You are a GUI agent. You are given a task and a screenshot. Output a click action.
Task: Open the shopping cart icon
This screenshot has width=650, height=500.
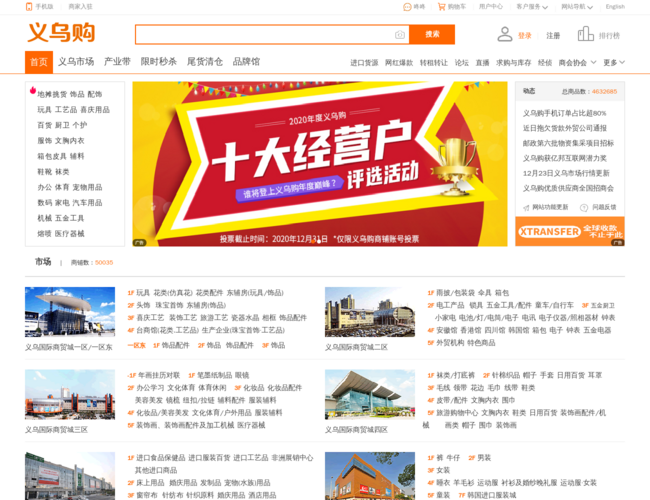click(x=441, y=7)
